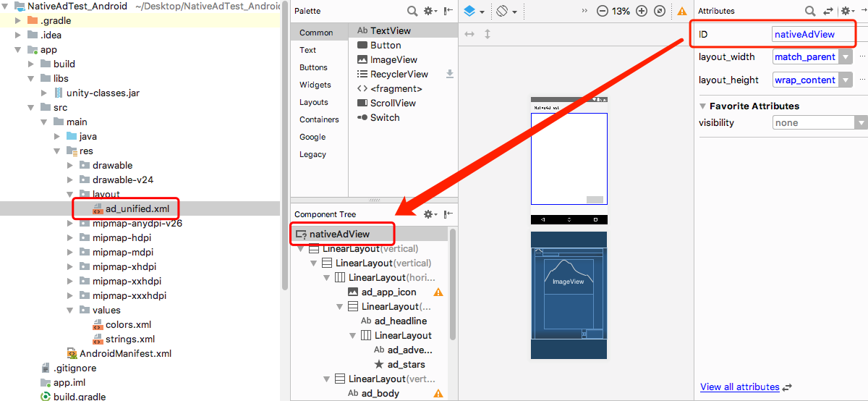
Task: Open ad_unified.xml in project tree
Action: (137, 208)
